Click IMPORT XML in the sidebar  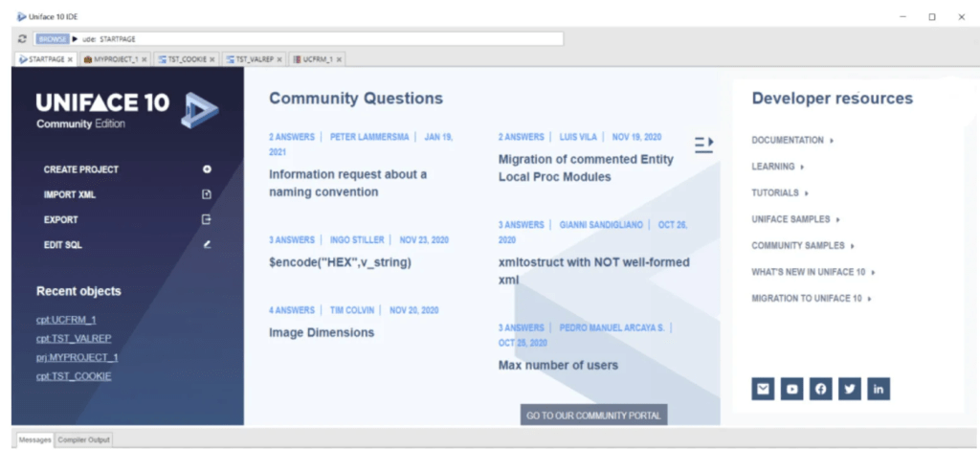click(69, 195)
